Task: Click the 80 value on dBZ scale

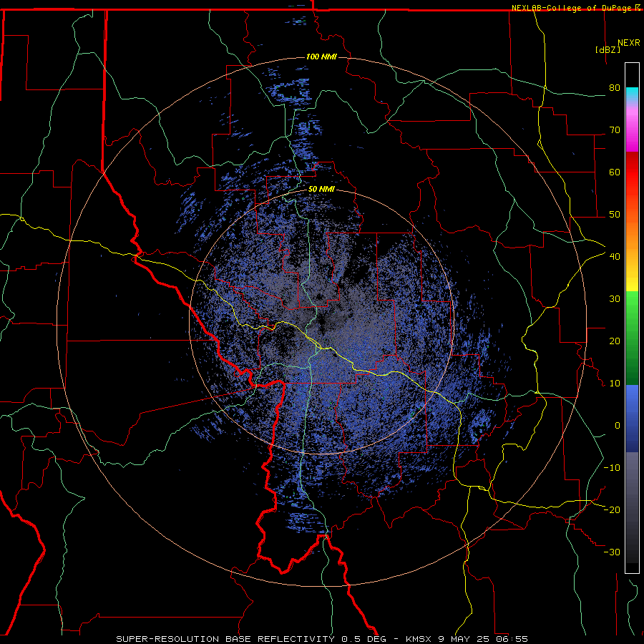Action: point(615,87)
